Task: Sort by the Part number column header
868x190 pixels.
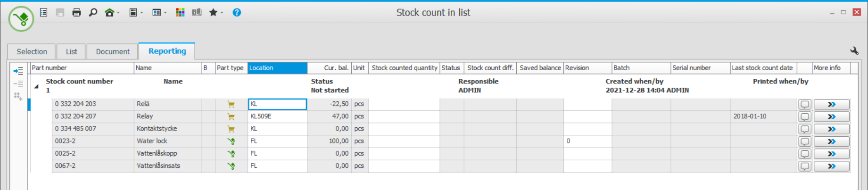Action: coord(82,68)
